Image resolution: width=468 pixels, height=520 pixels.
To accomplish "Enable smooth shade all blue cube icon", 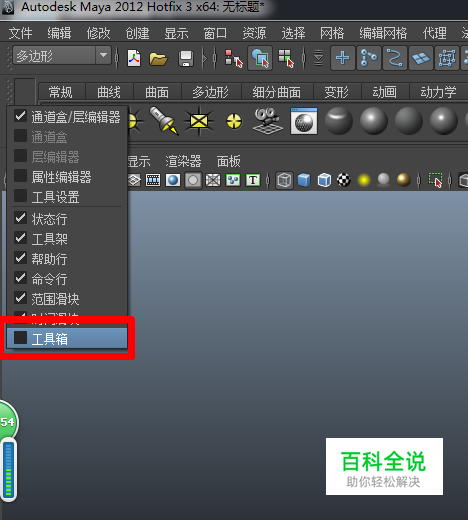I will [304, 180].
